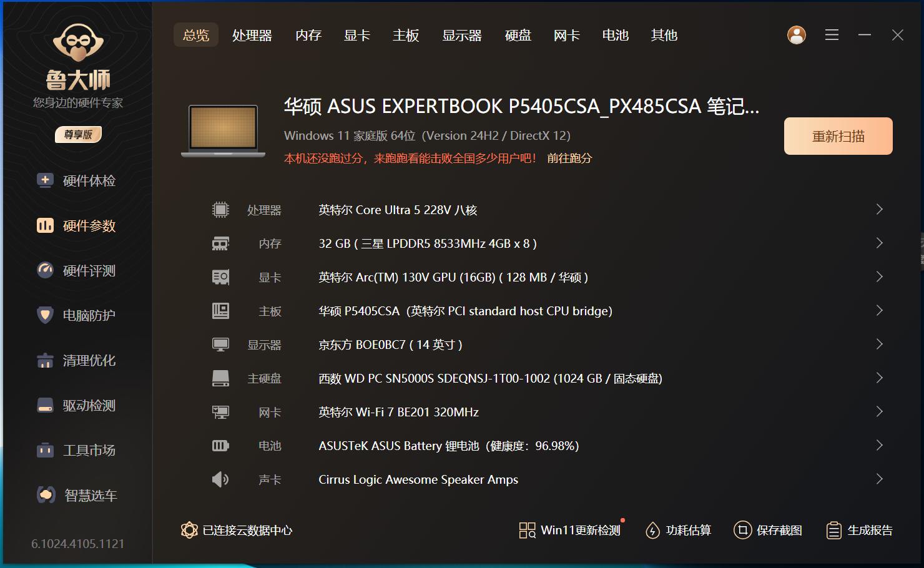924x568 pixels.
Task: Click the Arc(TM) 130V GPU text
Action: coord(453,278)
